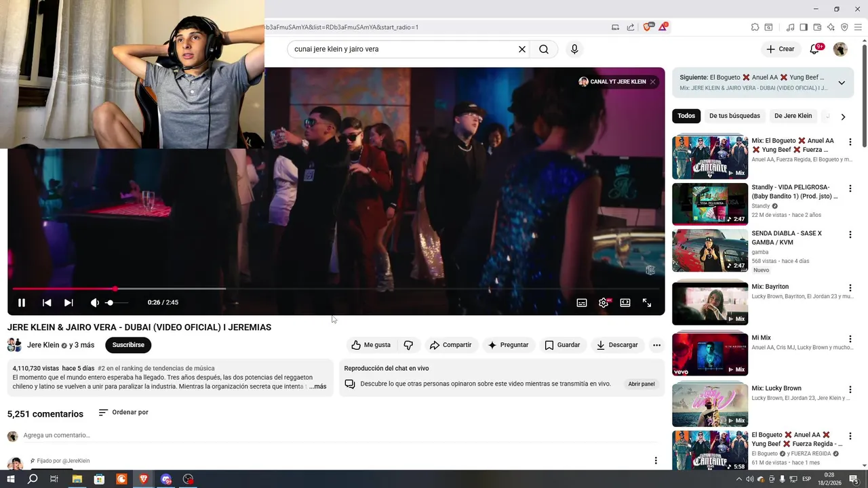The height and width of the screenshot is (488, 868).
Task: Enter fullscreen video mode
Action: point(647,303)
